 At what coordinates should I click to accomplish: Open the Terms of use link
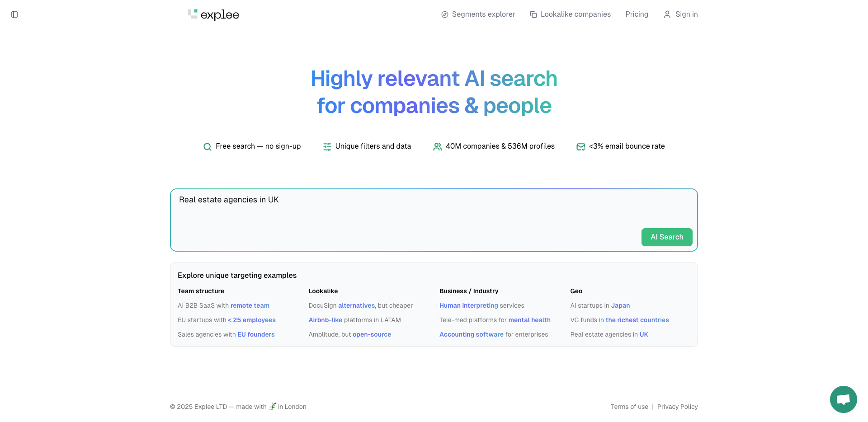[629, 407]
